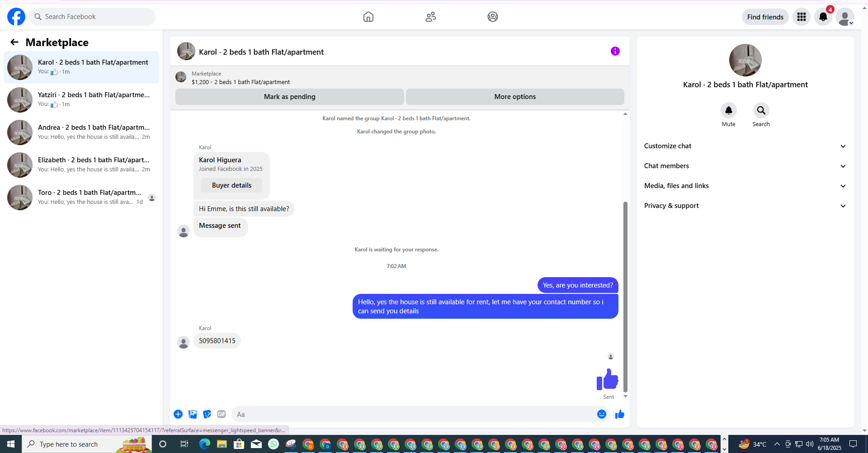
Task: Click Mark as pending
Action: (290, 97)
